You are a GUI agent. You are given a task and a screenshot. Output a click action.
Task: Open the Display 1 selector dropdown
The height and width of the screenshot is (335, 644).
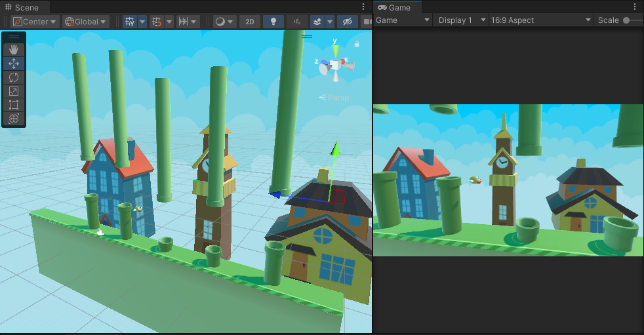[x=461, y=20]
